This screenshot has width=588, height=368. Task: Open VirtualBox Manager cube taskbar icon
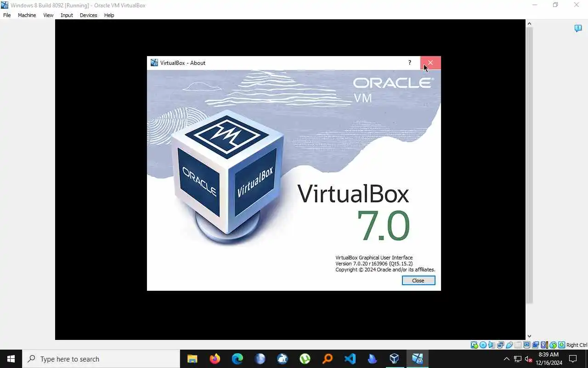(395, 359)
